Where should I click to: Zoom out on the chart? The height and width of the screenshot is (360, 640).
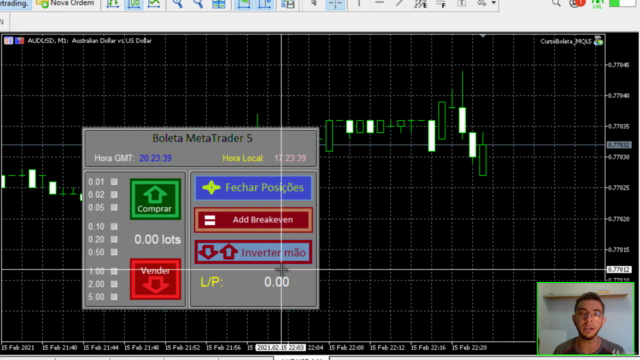pos(198,4)
